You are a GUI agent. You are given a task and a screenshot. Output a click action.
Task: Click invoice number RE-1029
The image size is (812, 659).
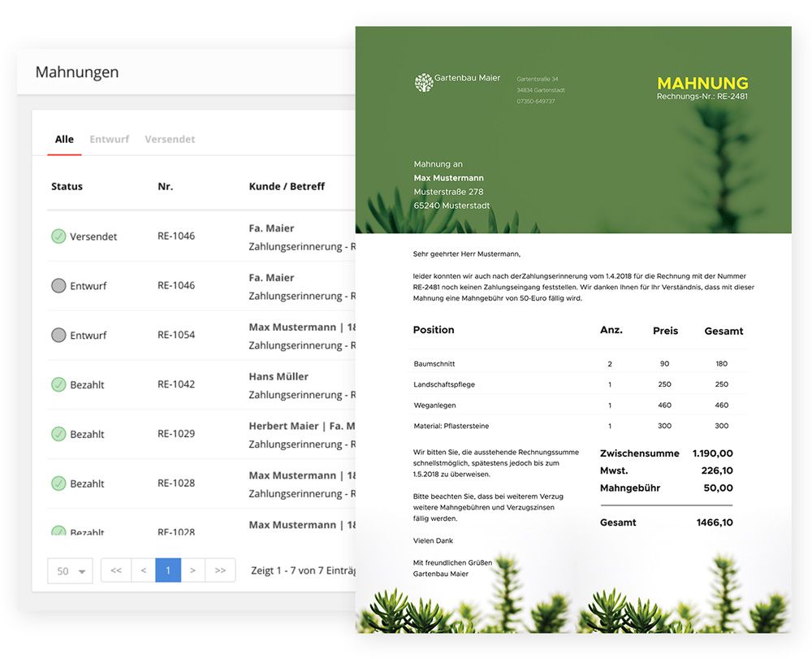click(x=176, y=434)
